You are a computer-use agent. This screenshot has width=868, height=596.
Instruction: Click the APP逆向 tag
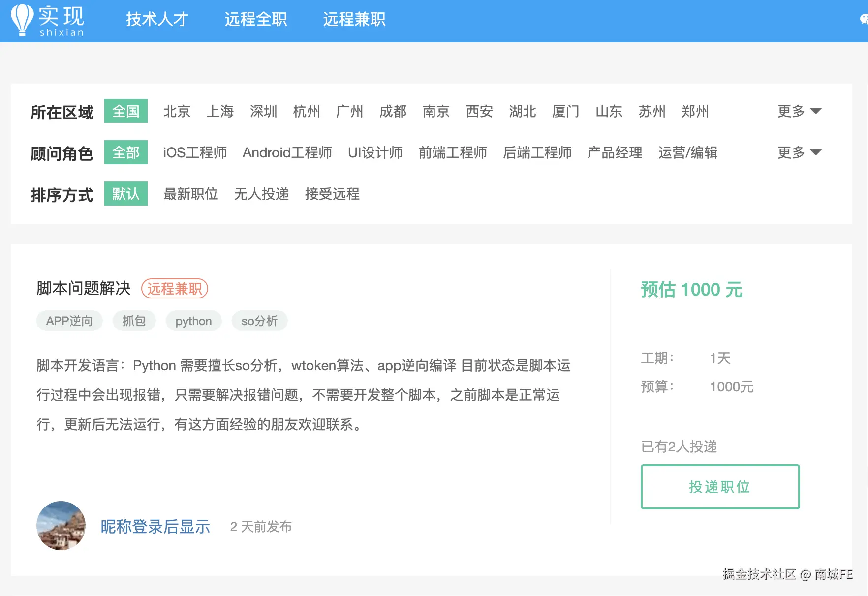click(x=69, y=321)
